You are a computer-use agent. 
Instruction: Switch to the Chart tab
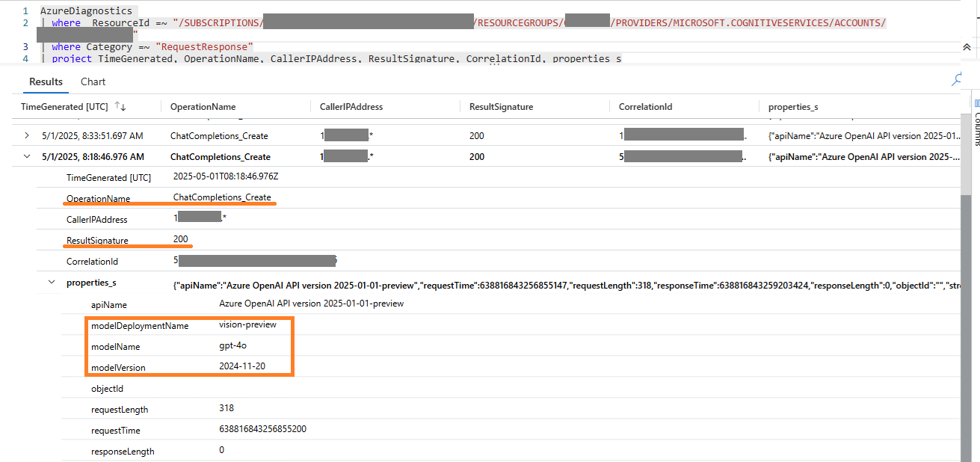(x=93, y=81)
